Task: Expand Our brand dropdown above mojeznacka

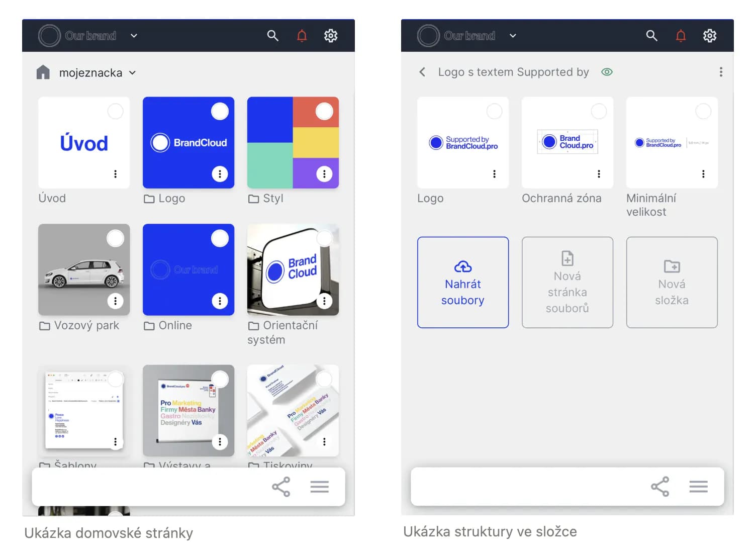Action: click(134, 36)
